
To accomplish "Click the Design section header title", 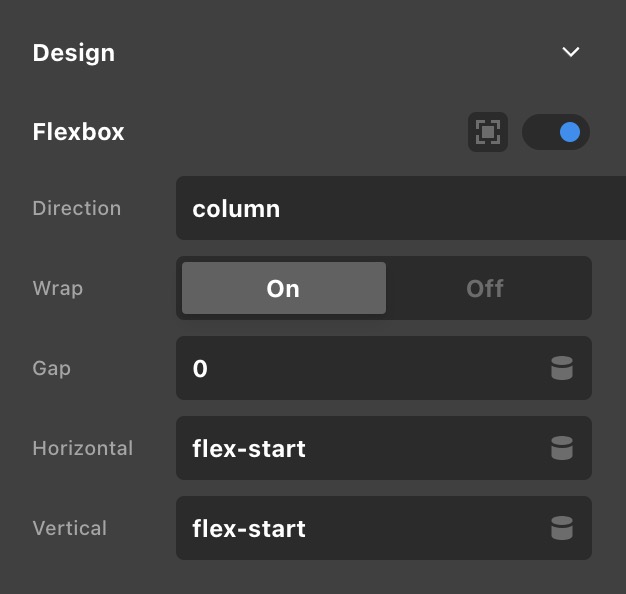I will click(x=74, y=53).
